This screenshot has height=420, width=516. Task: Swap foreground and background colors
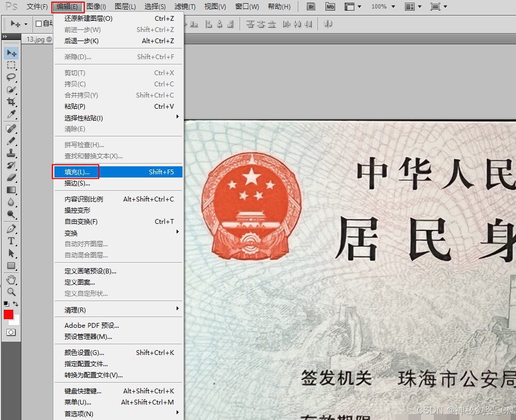(x=15, y=303)
